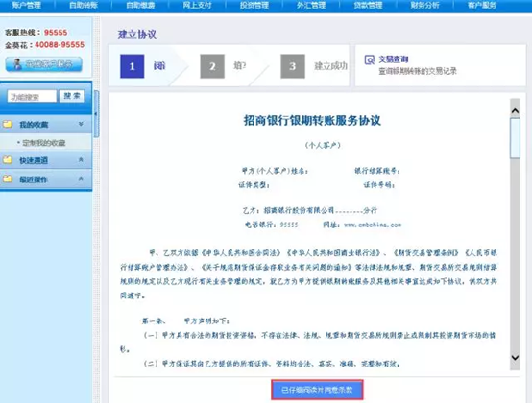The image size is (532, 403).
Task: Collapse 我的收藏 via its double-chevron arrow
Action: point(81,124)
